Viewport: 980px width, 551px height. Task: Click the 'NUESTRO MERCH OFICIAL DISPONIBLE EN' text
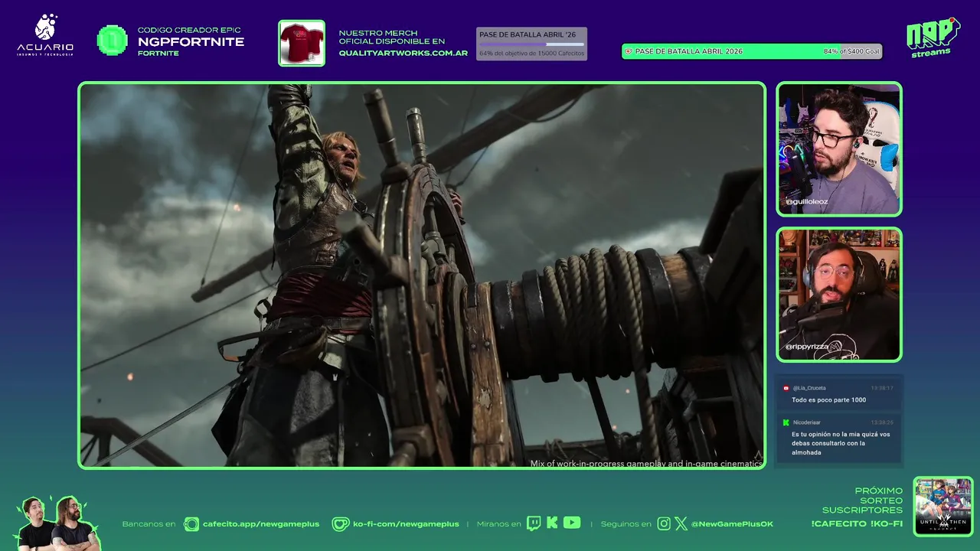(x=391, y=37)
